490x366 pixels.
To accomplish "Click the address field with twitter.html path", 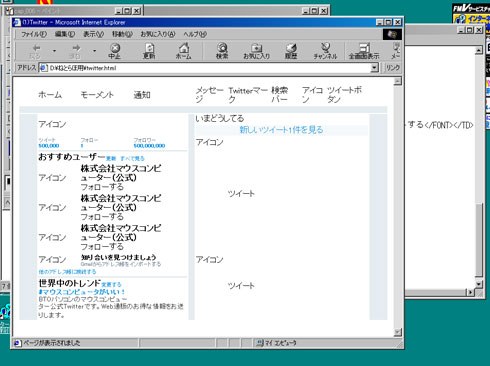I will [x=209, y=68].
